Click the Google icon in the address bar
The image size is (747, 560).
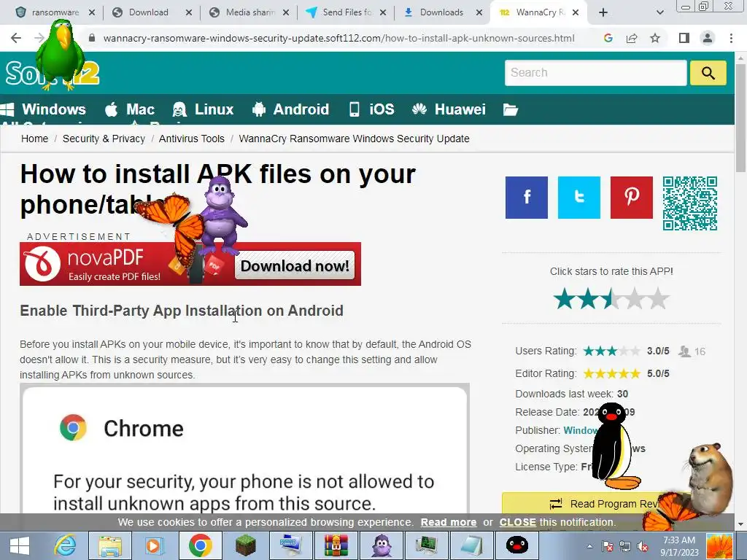pos(608,38)
